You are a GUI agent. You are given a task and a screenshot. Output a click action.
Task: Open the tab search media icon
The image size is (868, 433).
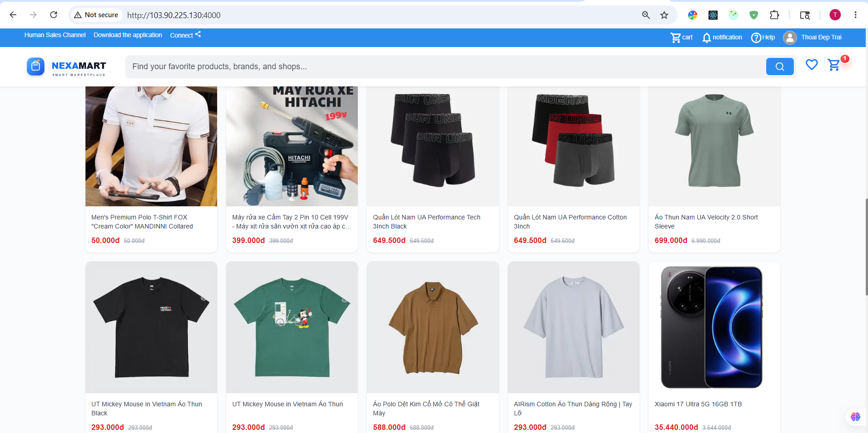(805, 15)
